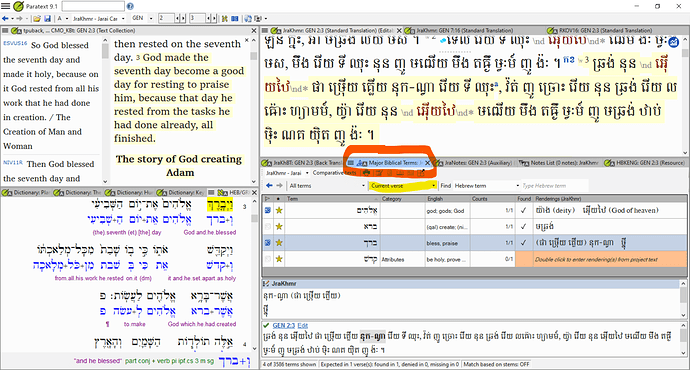Open the Text Collection panel hamburger menu
The image size is (690, 370).
pyautogui.click(x=5, y=30)
